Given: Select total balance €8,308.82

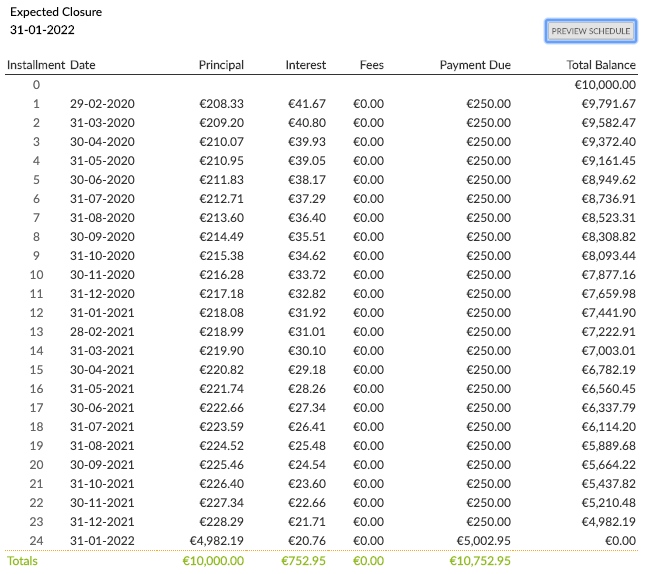Looking at the screenshot, I should [x=608, y=237].
